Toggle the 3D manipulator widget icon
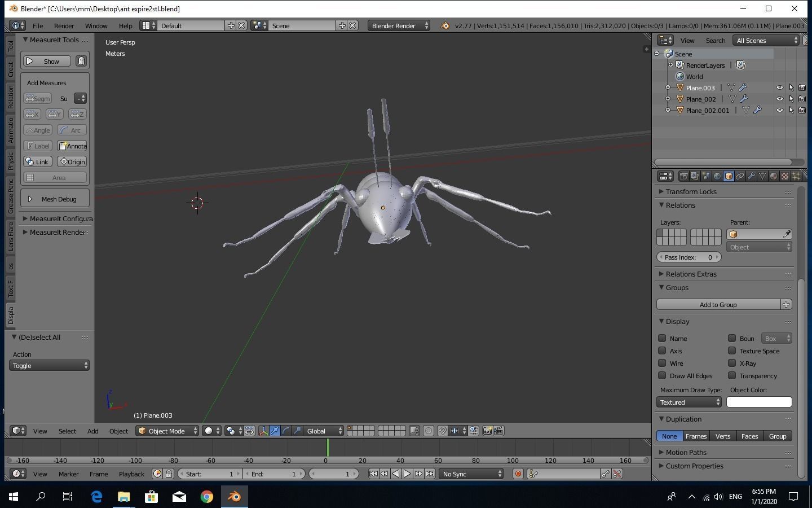 pos(263,431)
